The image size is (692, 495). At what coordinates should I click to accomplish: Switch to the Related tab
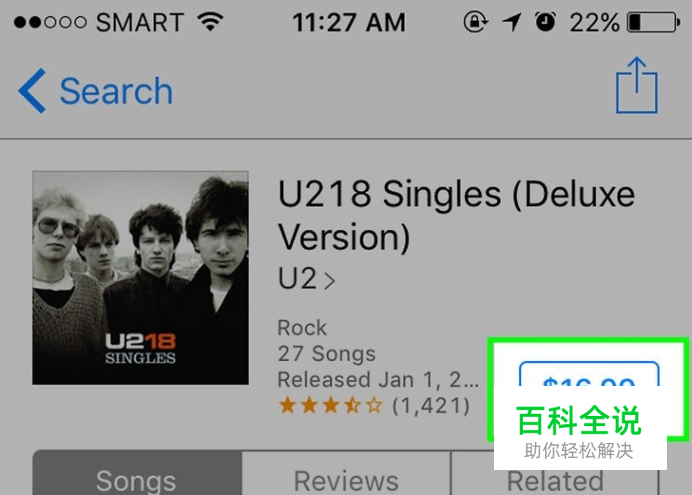(555, 481)
